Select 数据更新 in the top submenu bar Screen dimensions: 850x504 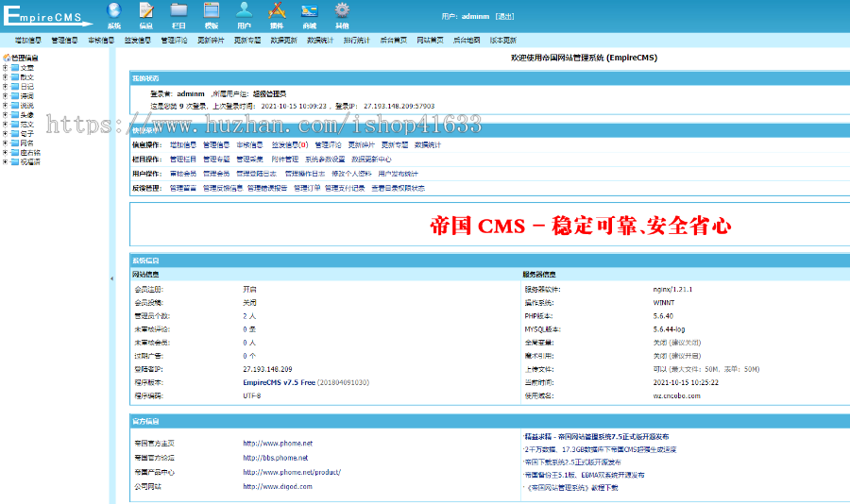(x=283, y=40)
